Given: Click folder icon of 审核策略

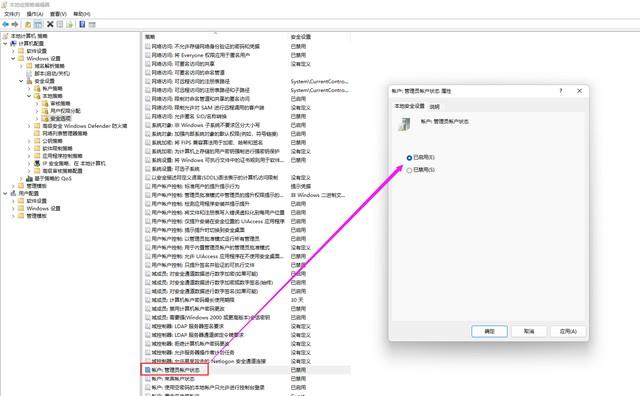Looking at the screenshot, I should (45, 103).
